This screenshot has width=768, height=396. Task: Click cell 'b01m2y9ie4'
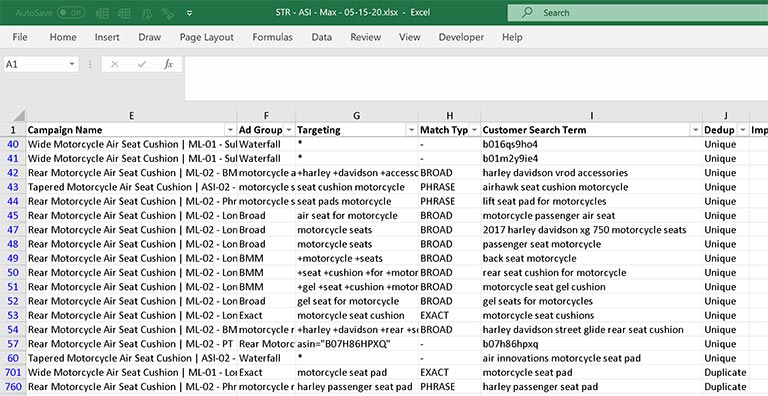click(592, 159)
